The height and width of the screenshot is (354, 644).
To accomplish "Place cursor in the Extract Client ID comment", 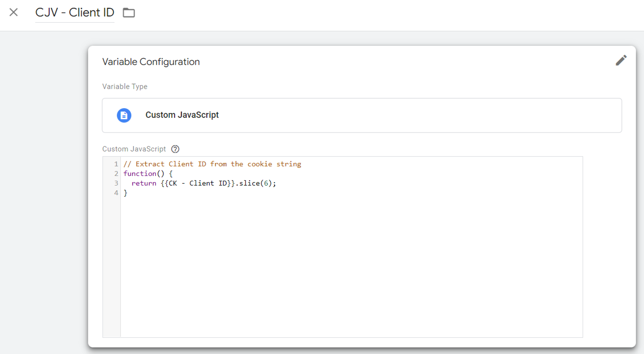I will coord(212,164).
